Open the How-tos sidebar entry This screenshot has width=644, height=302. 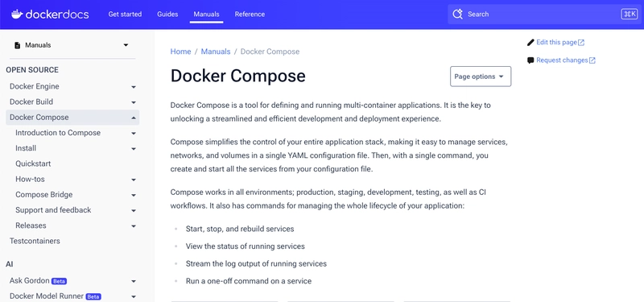coord(30,179)
